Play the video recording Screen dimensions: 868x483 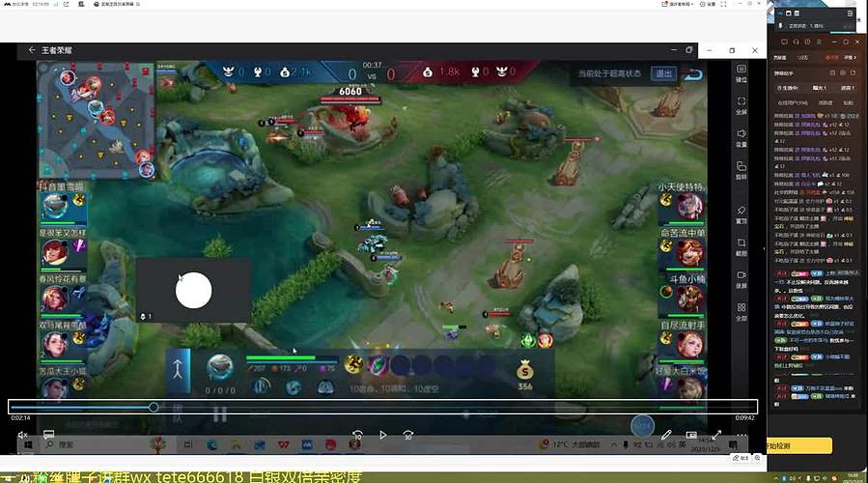coord(382,436)
